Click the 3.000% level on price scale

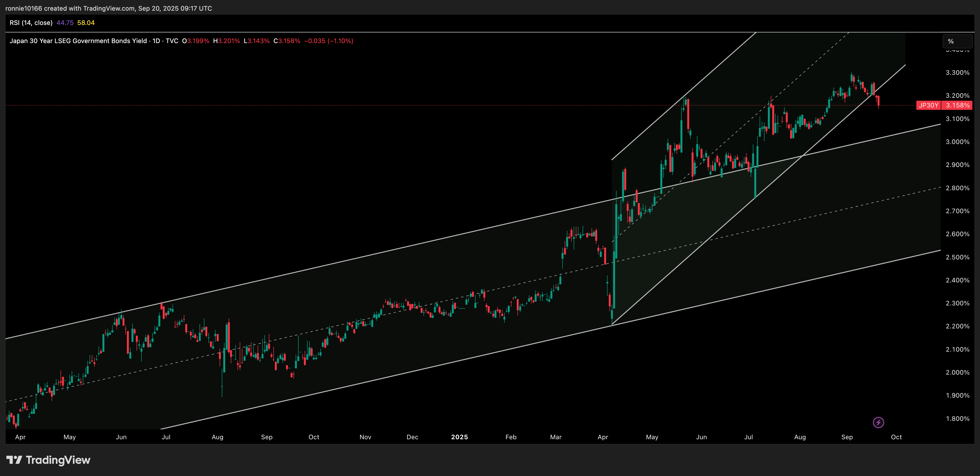(x=957, y=142)
